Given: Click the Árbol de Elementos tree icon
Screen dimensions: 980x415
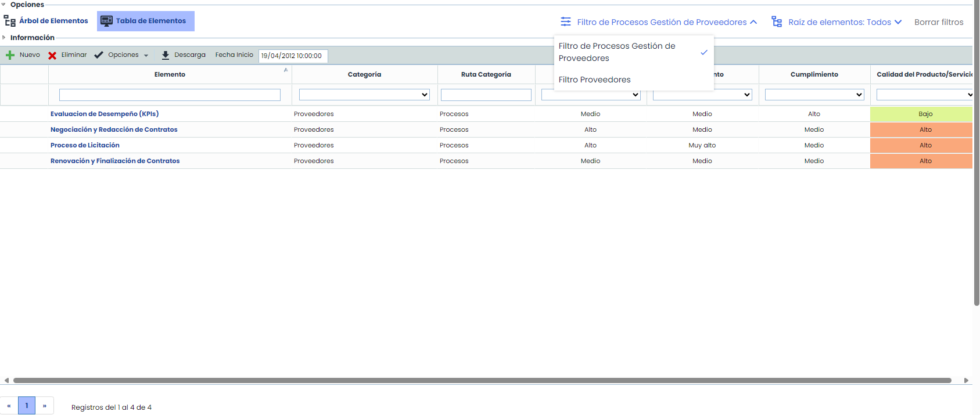Looking at the screenshot, I should click(10, 21).
